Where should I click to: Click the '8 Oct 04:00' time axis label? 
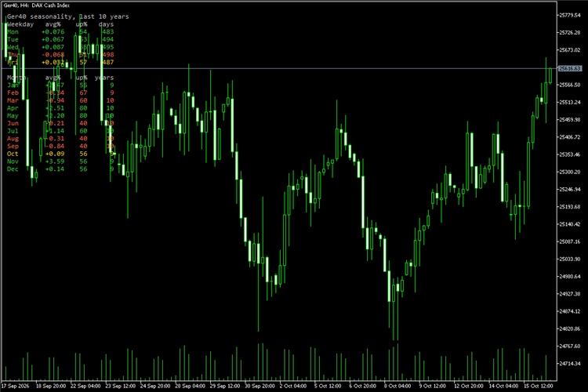tap(397, 386)
